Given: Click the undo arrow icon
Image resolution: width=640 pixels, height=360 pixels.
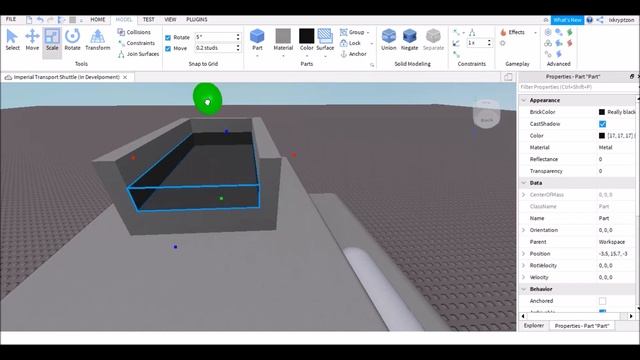Looking at the screenshot, I should click(40, 20).
